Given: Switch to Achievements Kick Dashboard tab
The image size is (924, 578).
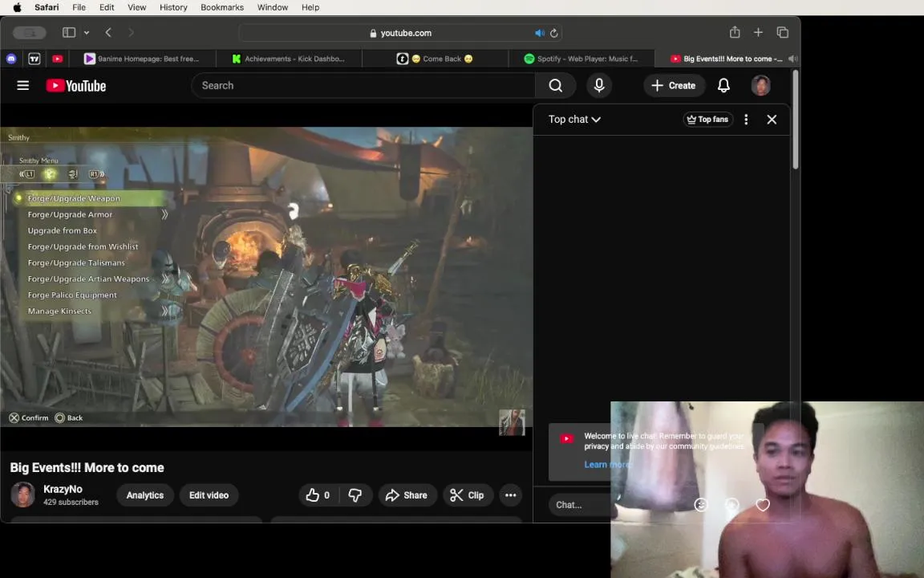Looking at the screenshot, I should (289, 59).
